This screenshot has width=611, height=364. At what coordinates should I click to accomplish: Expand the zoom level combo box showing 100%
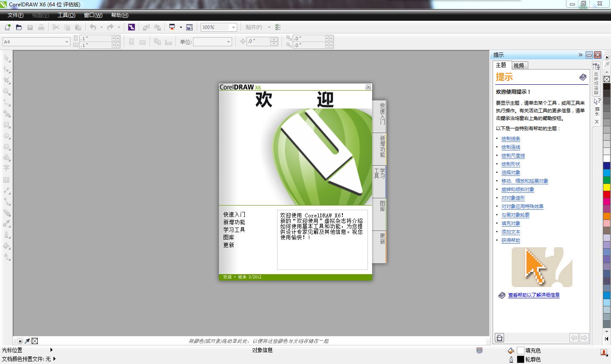234,27
